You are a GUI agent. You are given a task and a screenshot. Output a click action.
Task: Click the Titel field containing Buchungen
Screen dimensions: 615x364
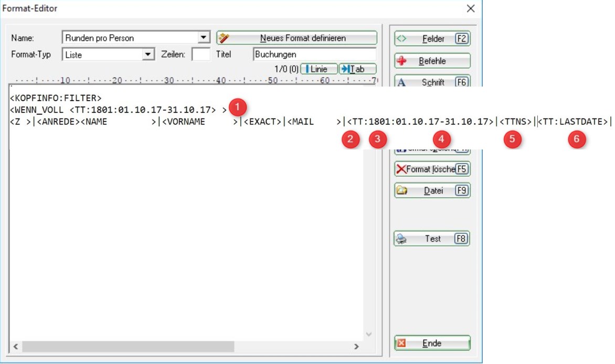pos(314,54)
